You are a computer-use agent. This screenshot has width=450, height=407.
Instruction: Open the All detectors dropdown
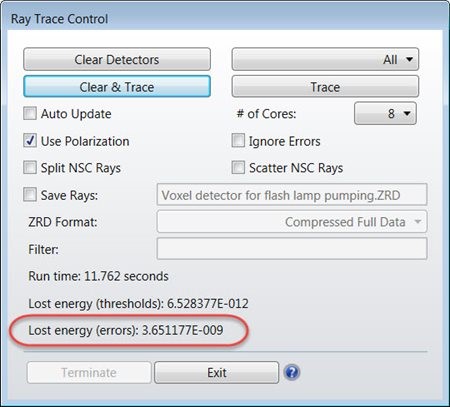(325, 59)
